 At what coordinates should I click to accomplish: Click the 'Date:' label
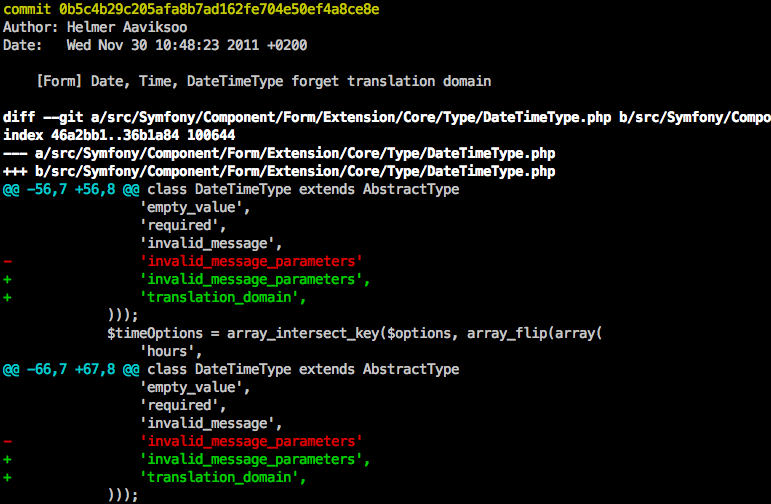pos(23,45)
